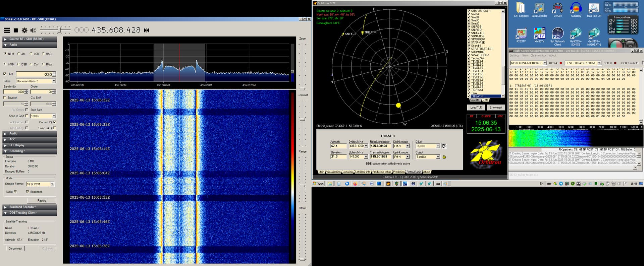644x266 pixels.
Task: Enable the Squelch checkbox
Action: pyautogui.click(x=5, y=98)
